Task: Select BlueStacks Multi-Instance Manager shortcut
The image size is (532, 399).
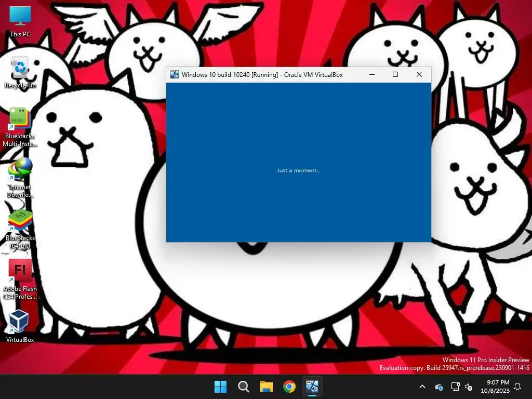Action: [x=20, y=127]
